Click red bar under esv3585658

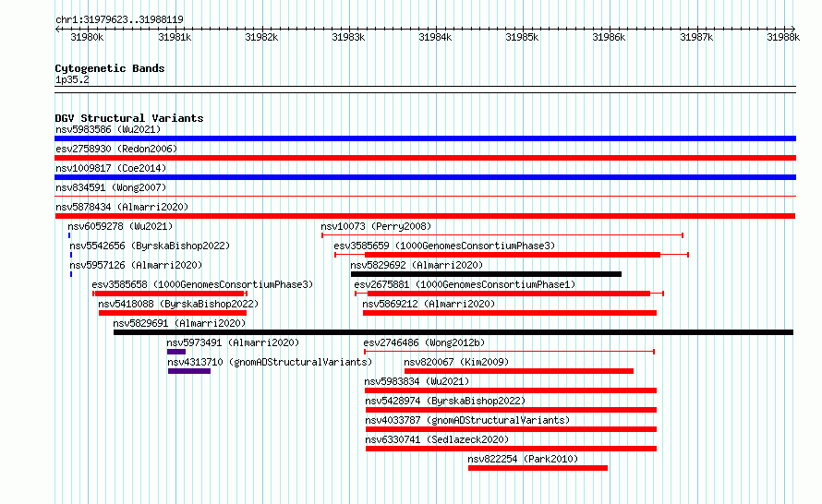pos(170,294)
